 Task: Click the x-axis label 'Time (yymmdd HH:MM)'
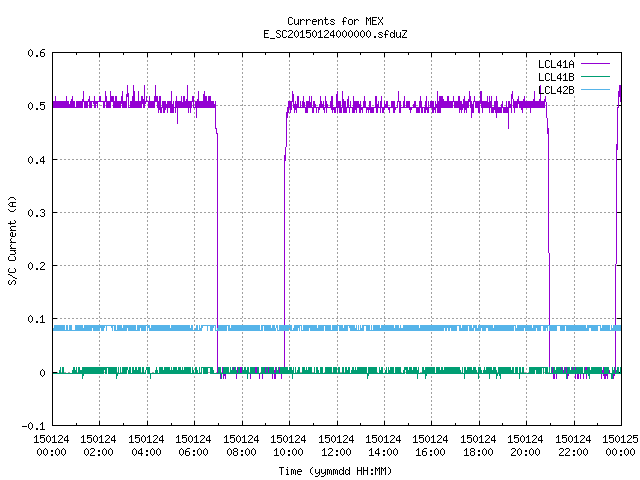point(335,471)
